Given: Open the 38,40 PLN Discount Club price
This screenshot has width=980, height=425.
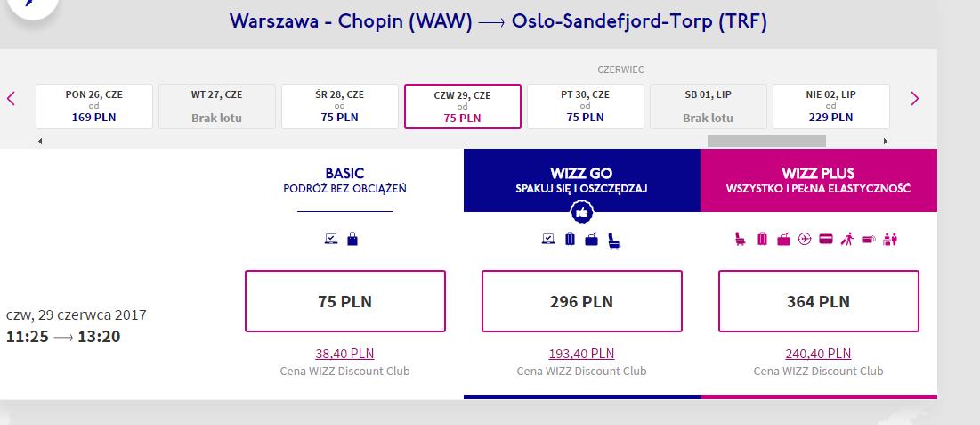Looking at the screenshot, I should [345, 354].
